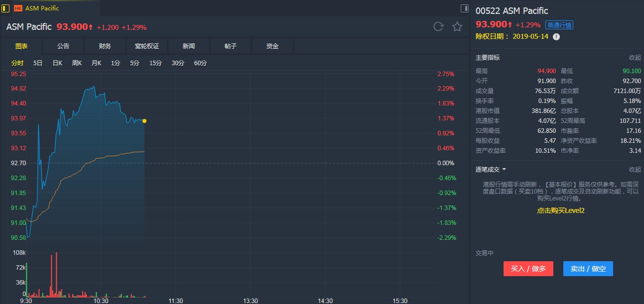Click the 买入 / 做多 button

click(x=528, y=269)
